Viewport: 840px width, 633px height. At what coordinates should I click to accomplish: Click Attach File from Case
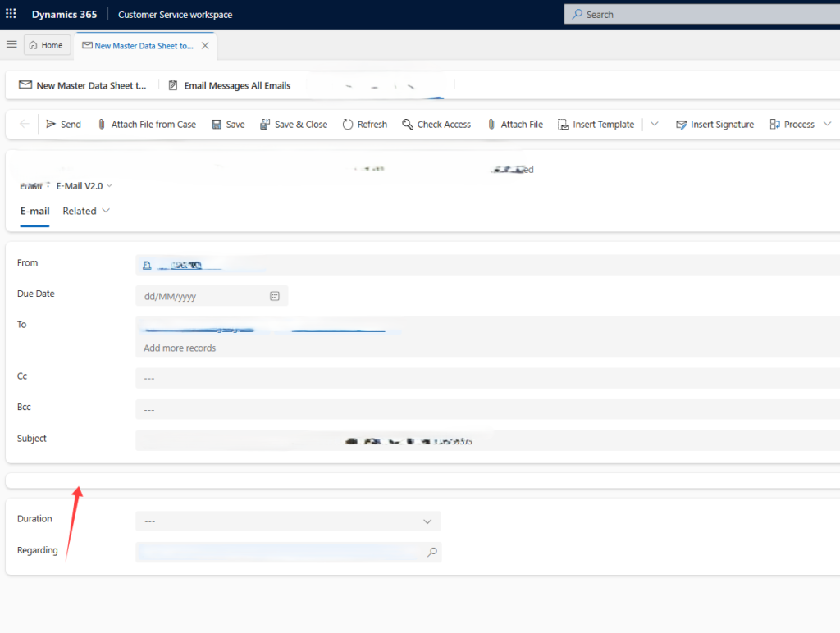coord(147,125)
